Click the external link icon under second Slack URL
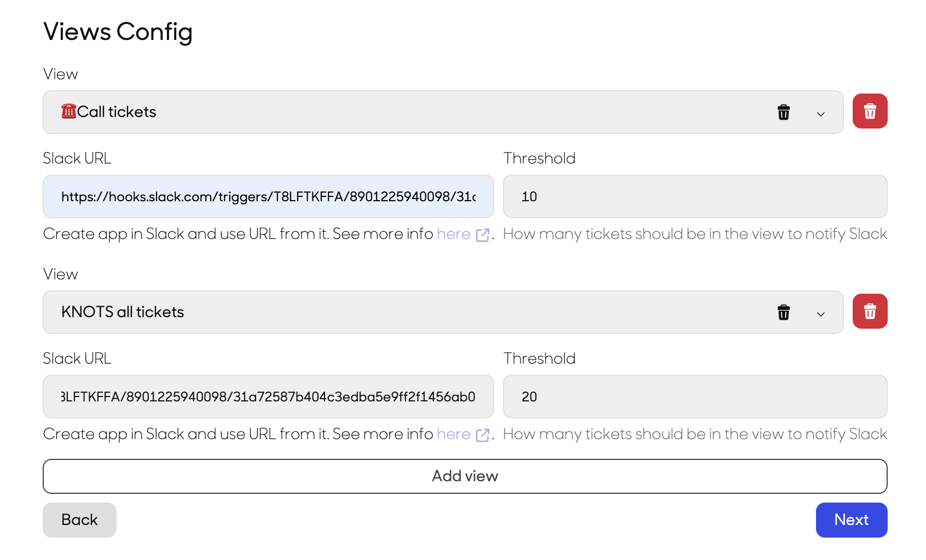Image resolution: width=926 pixels, height=560 pixels. click(x=483, y=435)
